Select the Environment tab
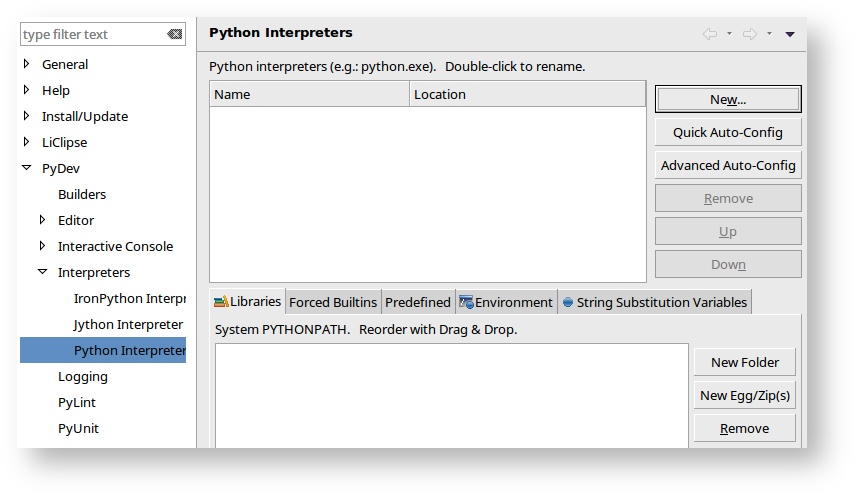This screenshot has width=855, height=496. 506,302
